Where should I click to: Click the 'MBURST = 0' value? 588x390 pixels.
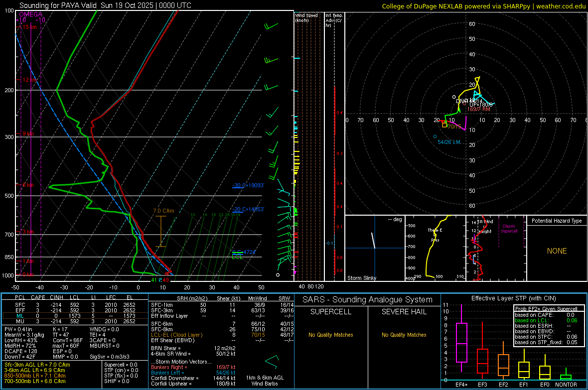tap(105, 346)
